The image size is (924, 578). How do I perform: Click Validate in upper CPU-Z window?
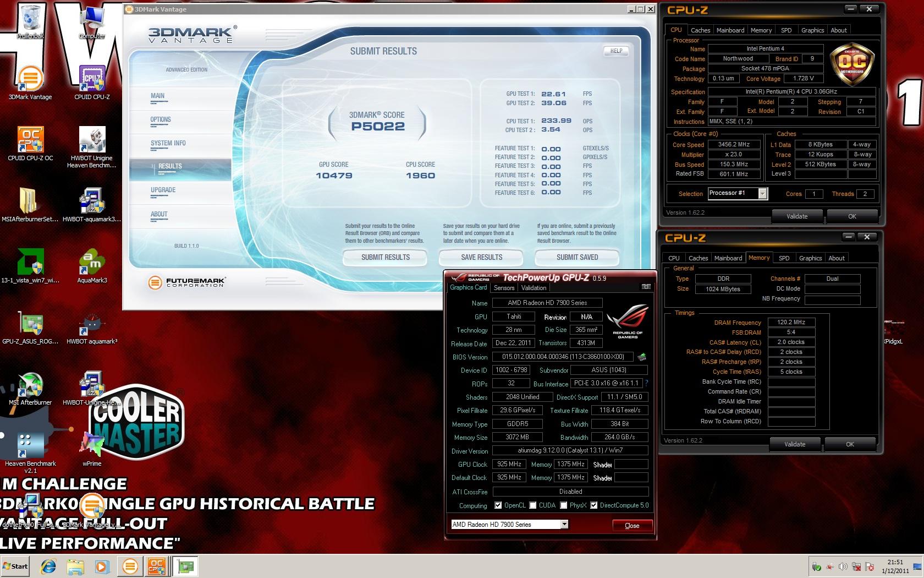coord(797,216)
